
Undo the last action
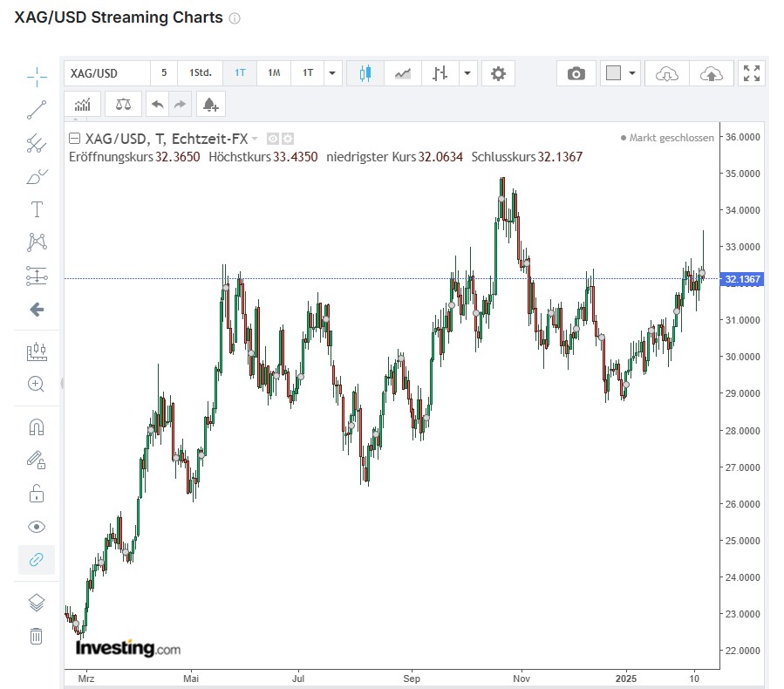point(158,104)
